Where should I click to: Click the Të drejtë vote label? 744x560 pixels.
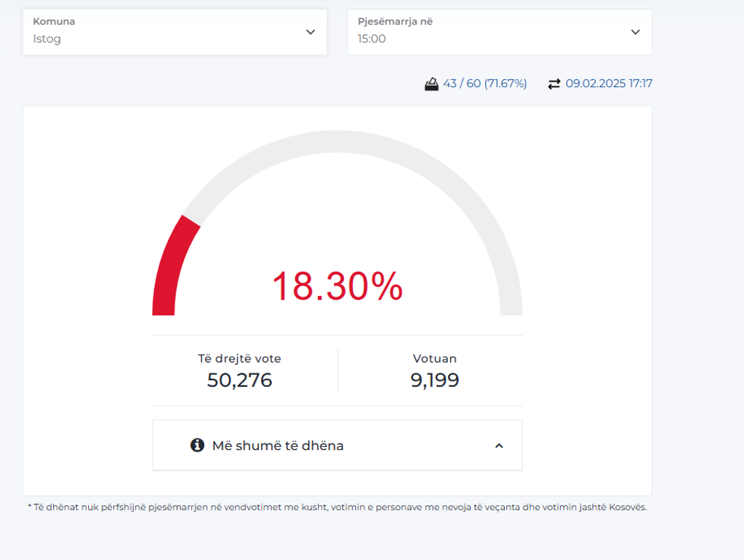click(239, 359)
